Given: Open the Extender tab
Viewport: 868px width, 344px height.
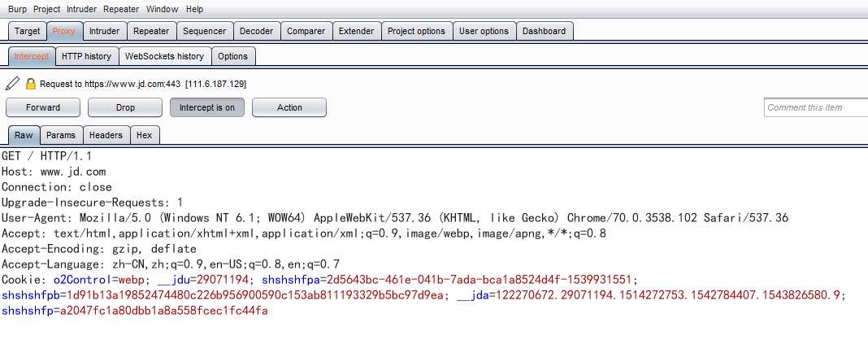Looking at the screenshot, I should (x=357, y=31).
